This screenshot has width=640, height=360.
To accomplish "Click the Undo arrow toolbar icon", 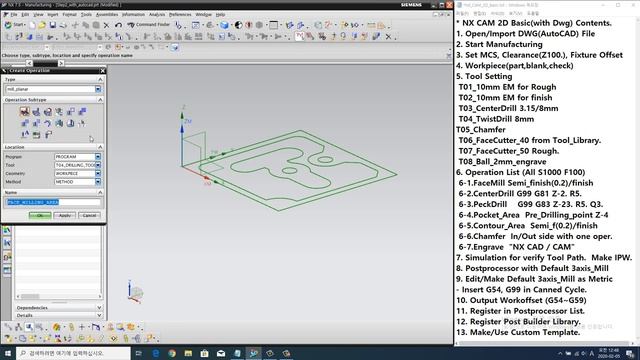I will (118, 25).
